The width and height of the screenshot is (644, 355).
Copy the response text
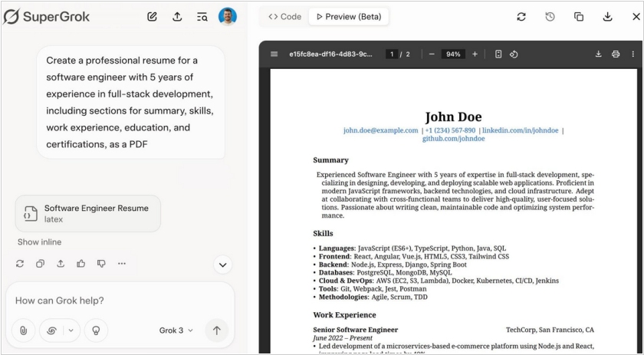coord(40,264)
